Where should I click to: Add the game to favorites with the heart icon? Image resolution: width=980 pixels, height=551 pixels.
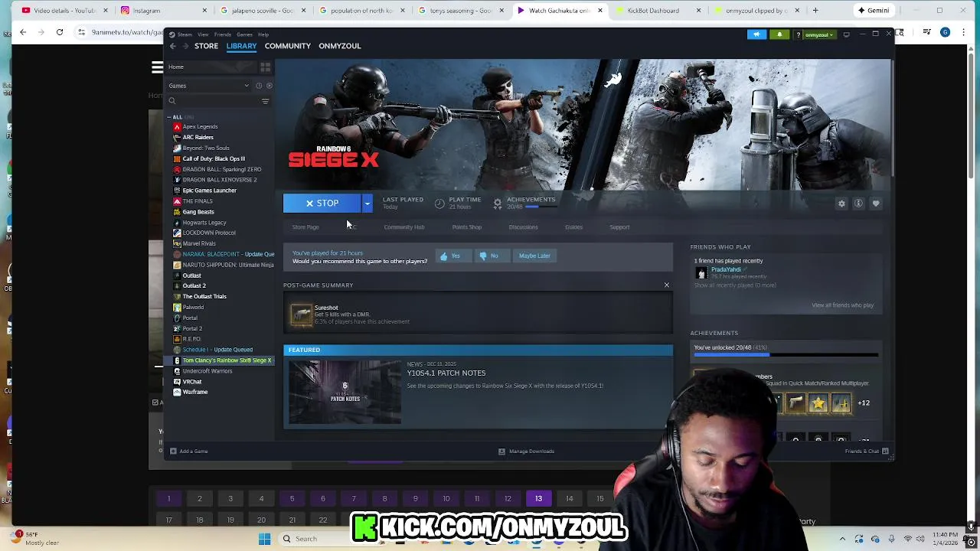click(x=876, y=204)
